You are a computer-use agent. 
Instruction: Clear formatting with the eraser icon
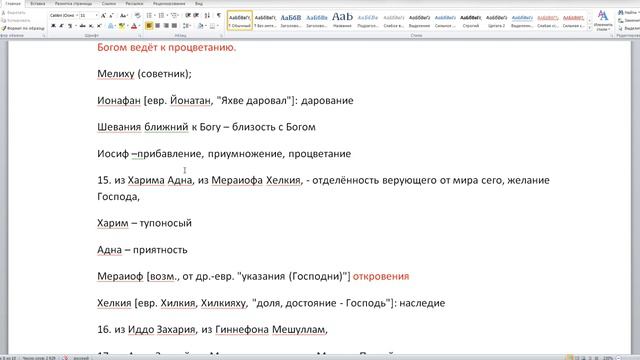pyautogui.click(x=138, y=16)
